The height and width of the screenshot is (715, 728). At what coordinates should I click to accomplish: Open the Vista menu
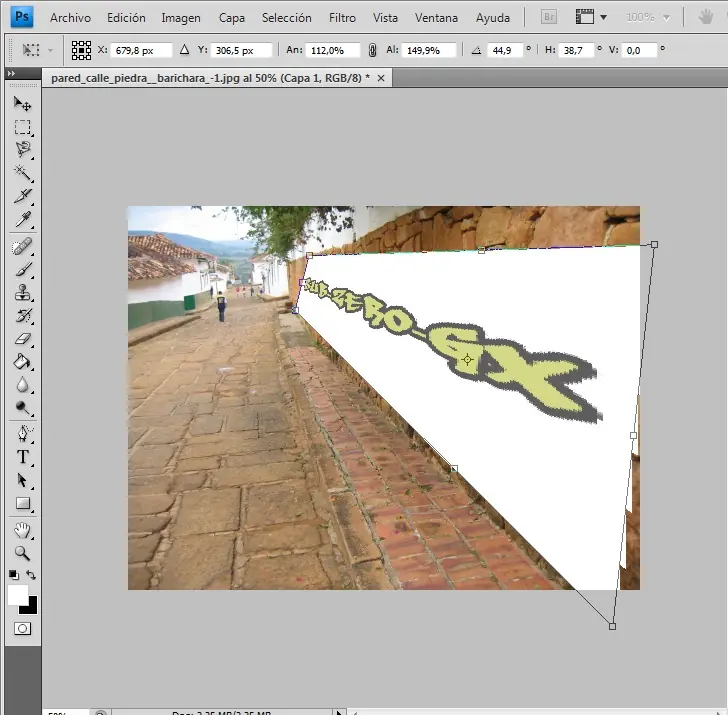point(385,18)
